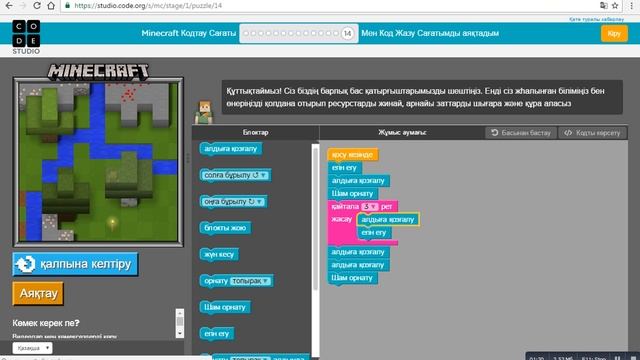Pick 'егін егу' toolbox block

click(217, 333)
